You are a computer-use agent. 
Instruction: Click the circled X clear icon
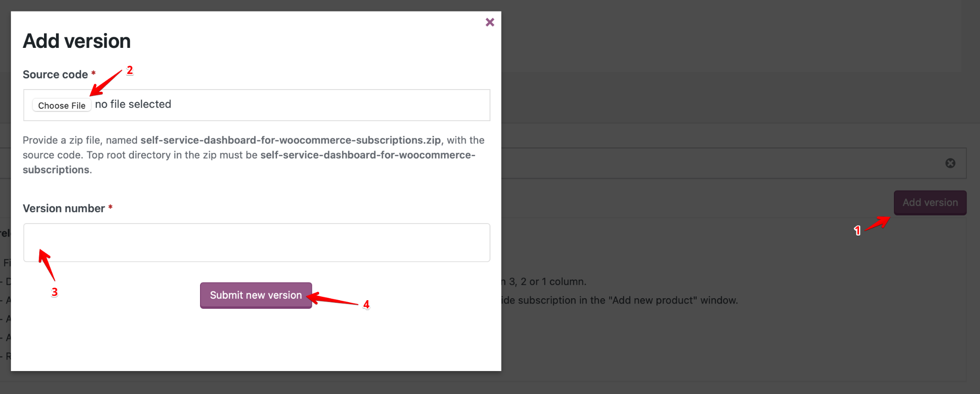(x=950, y=163)
